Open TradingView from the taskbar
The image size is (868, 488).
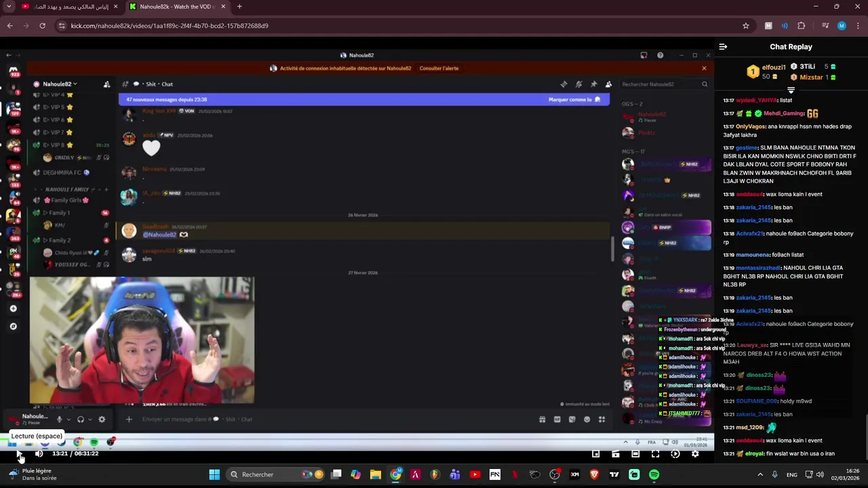point(614,474)
